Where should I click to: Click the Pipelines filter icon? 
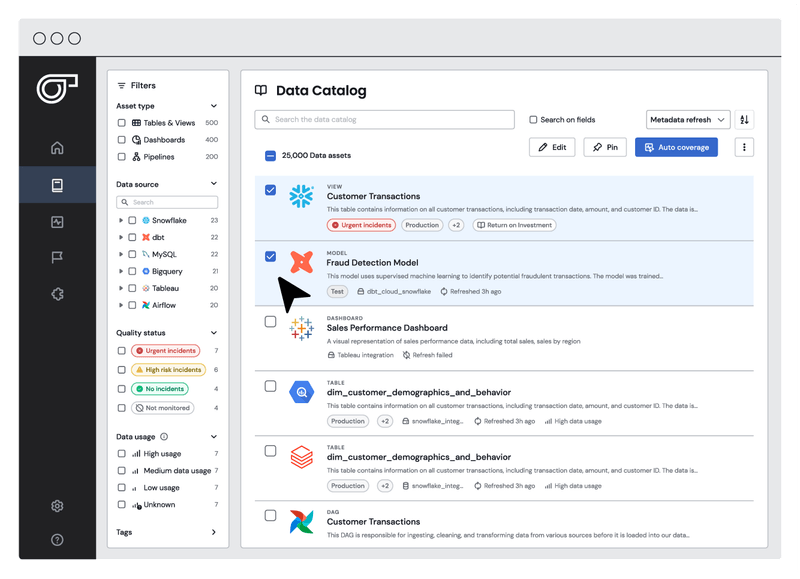136,157
